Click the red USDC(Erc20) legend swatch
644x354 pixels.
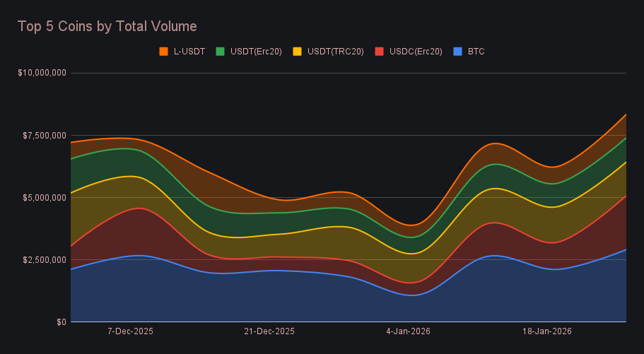tap(379, 52)
